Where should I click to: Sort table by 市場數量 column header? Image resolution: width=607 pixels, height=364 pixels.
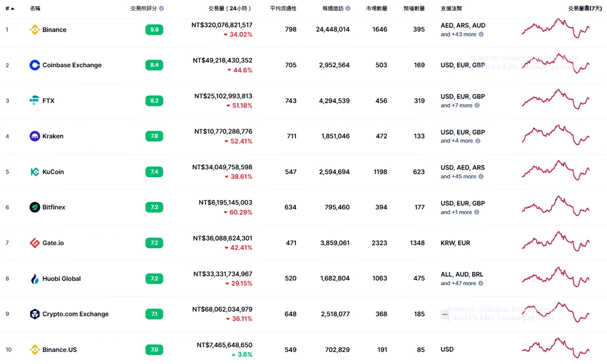(x=376, y=8)
